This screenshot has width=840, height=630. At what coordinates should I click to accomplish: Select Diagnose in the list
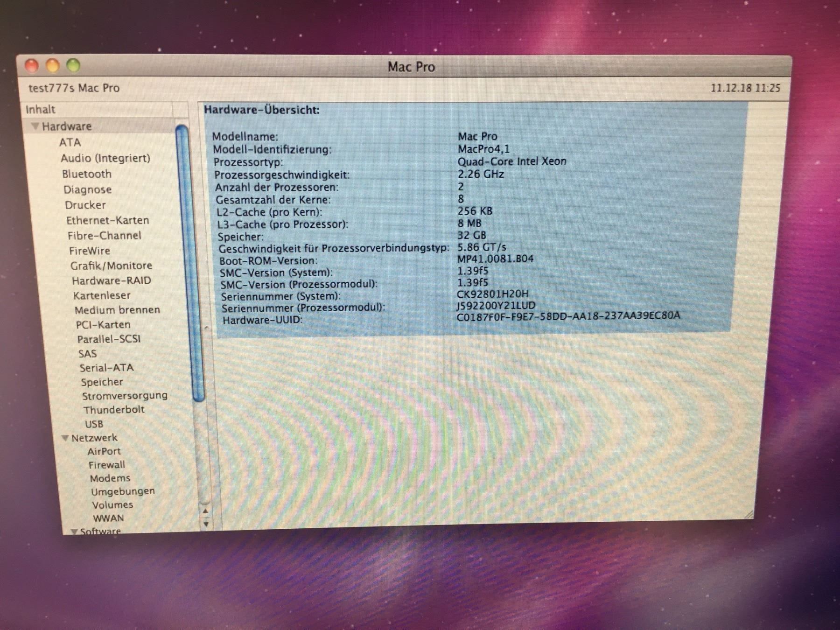click(x=88, y=190)
